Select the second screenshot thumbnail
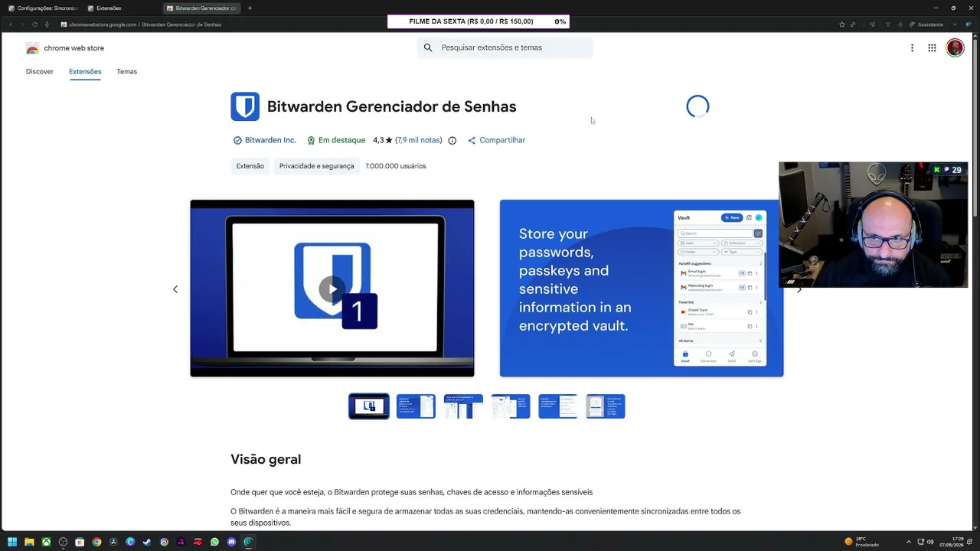This screenshot has height=551, width=980. 416,406
